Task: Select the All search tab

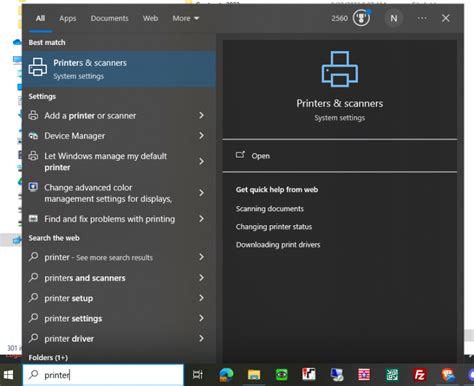Action: [40, 18]
